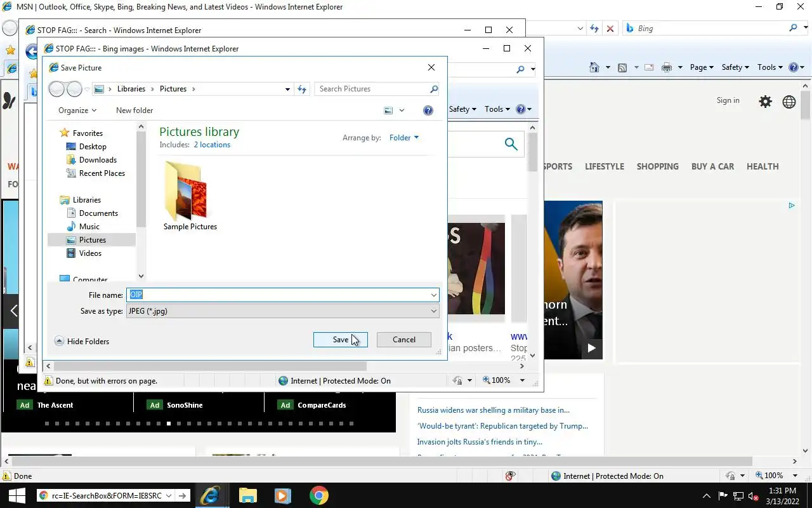Click the Help icon in MSN window toolbar
This screenshot has width=812, height=508.
click(x=793, y=67)
